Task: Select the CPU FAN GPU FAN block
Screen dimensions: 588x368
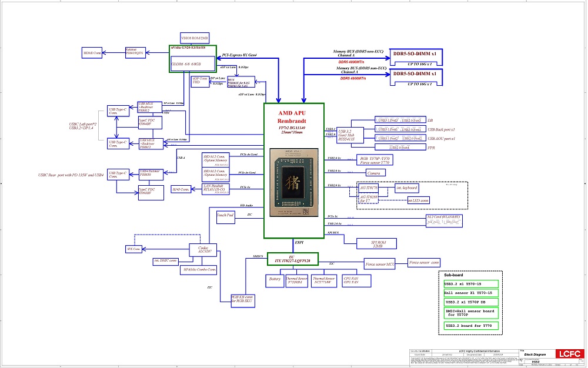Action: [x=357, y=281]
